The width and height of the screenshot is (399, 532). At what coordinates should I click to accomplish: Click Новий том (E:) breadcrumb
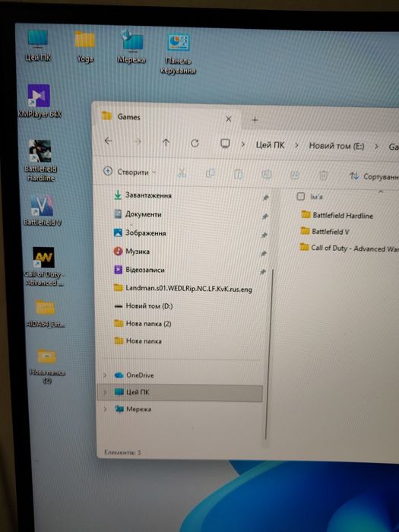(x=336, y=146)
